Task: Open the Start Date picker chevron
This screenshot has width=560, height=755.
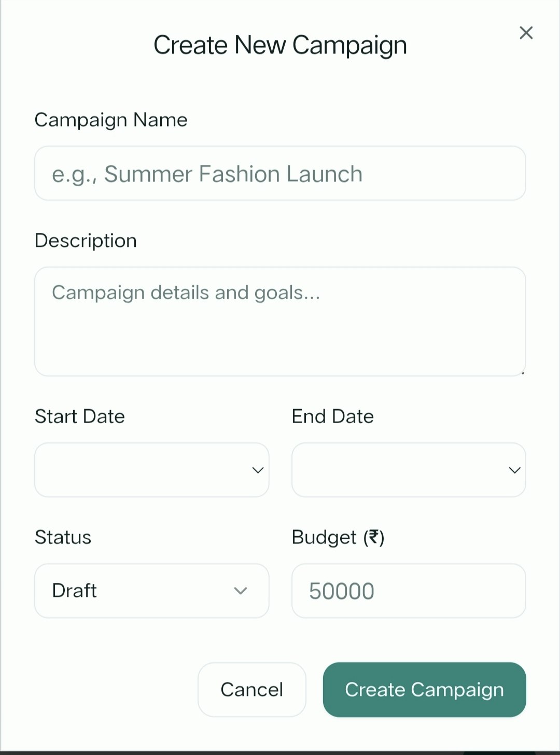Action: (257, 470)
